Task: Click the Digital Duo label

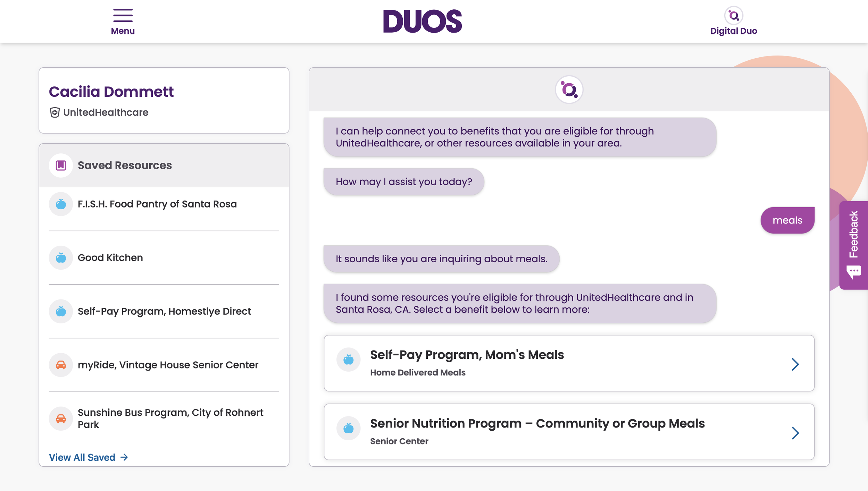Action: pyautogui.click(x=733, y=31)
